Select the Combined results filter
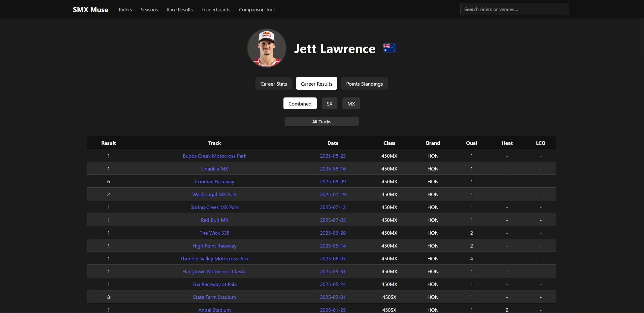Screen dimensions: 644x313 pyautogui.click(x=300, y=103)
